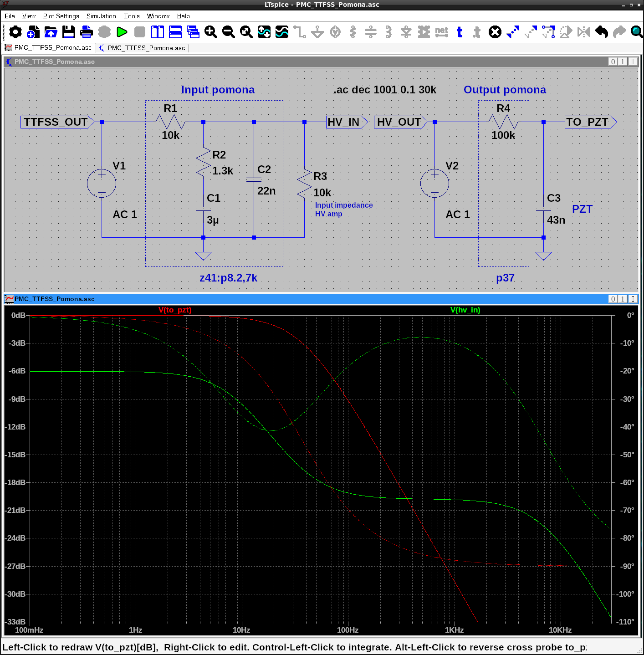Zoom in with the magnifier plus icon
This screenshot has width=644, height=655.
pyautogui.click(x=210, y=32)
